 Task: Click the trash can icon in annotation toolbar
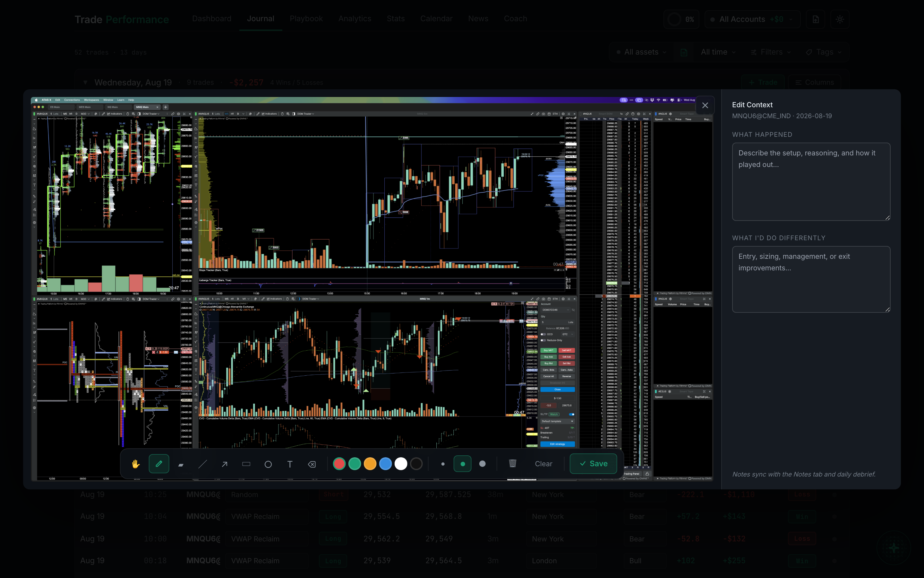512,464
